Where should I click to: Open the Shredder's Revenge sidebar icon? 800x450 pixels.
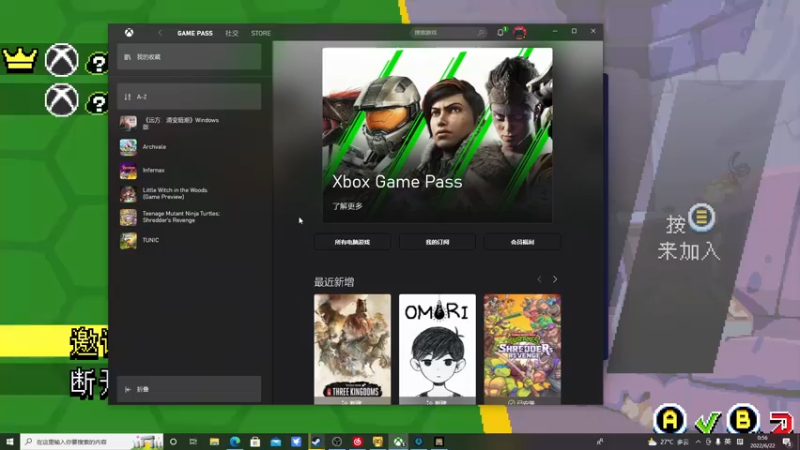[x=128, y=217]
